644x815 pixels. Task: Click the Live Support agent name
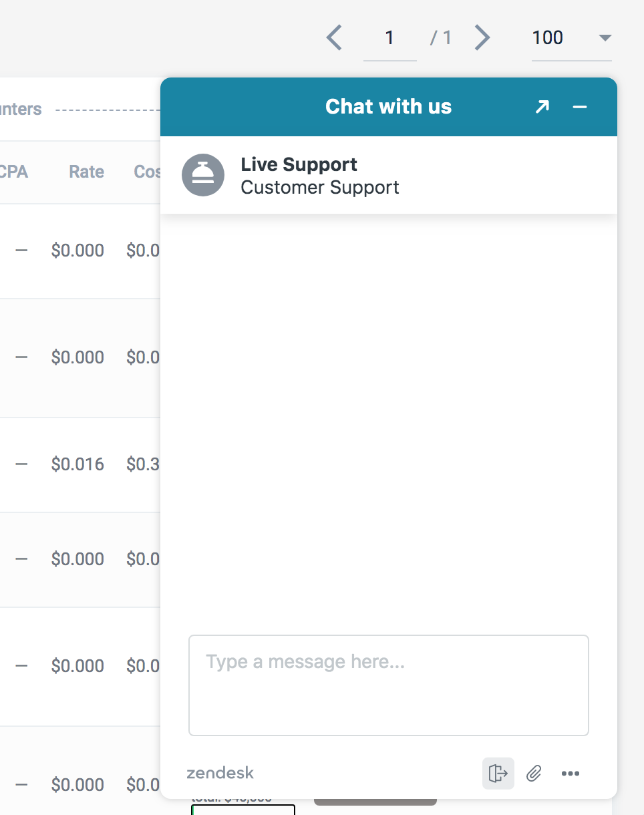click(299, 164)
